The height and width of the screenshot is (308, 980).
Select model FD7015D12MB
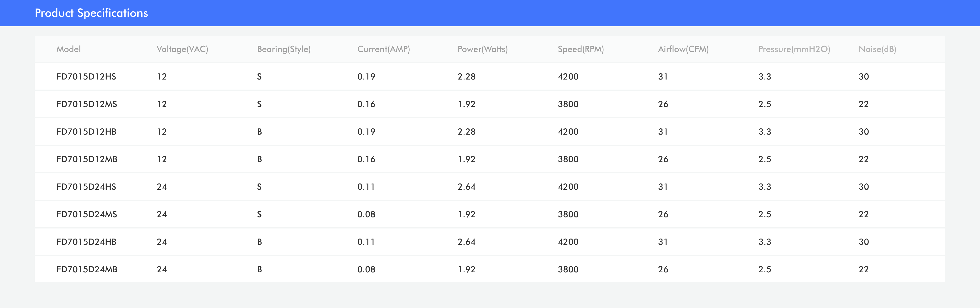pos(87,159)
